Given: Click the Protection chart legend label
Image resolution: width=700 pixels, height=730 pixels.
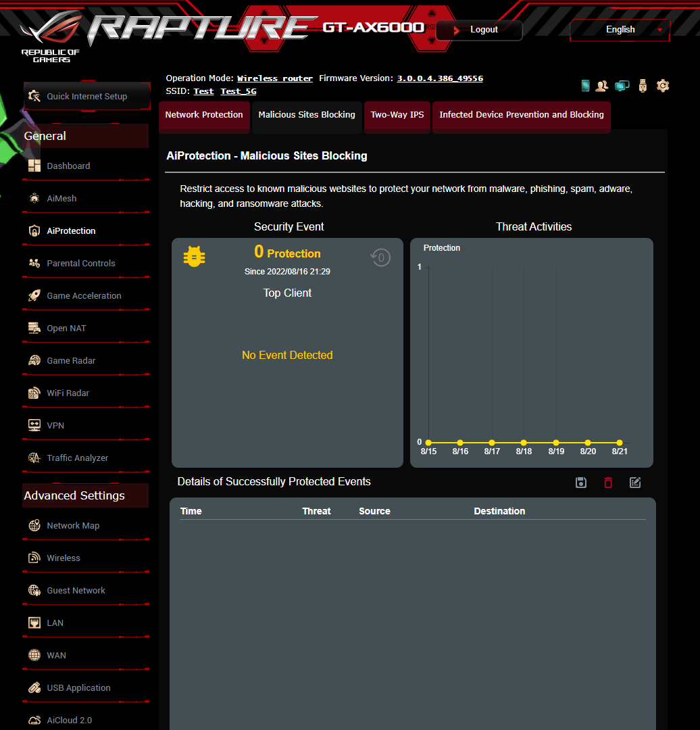Looking at the screenshot, I should [442, 248].
